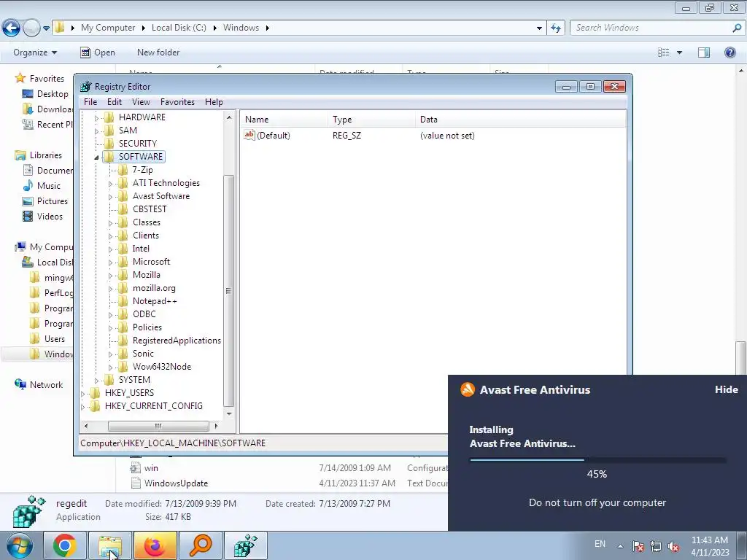This screenshot has height=560, width=747.
Task: Hide the Avast installation popup
Action: 726,389
